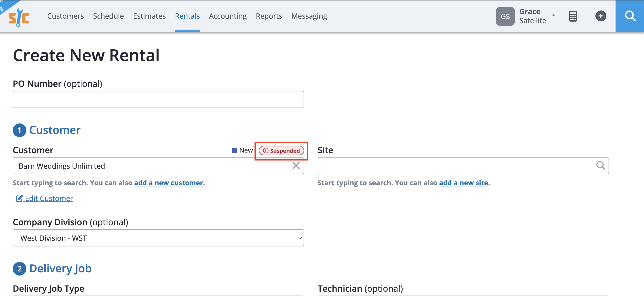Viewport: 644px width, 296px height.
Task: Open the blue search magnifier button
Action: pos(630,16)
